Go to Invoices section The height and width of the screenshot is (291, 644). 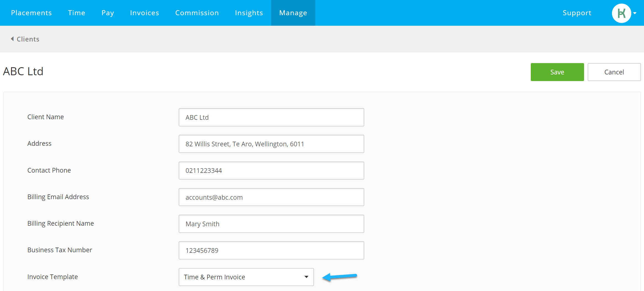[x=144, y=13]
